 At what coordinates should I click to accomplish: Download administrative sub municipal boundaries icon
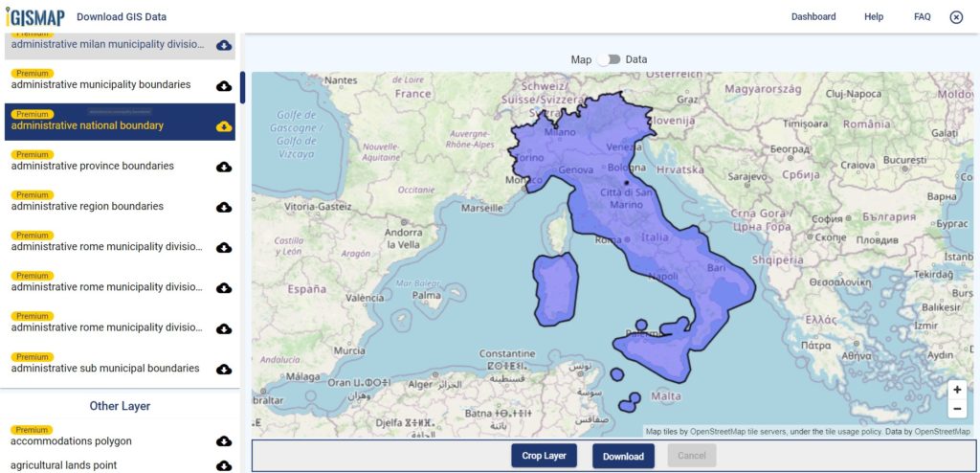(x=224, y=370)
